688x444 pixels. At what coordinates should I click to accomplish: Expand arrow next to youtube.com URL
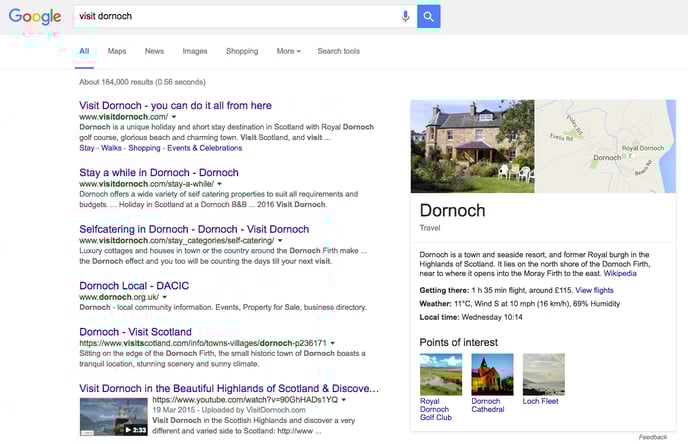tap(344, 400)
